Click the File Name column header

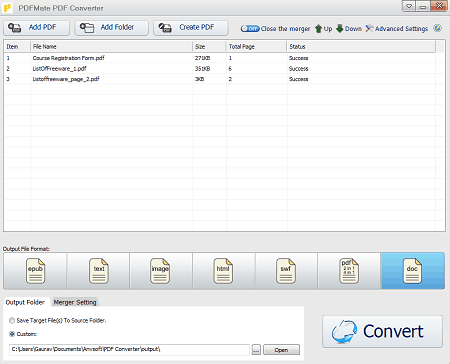click(111, 47)
